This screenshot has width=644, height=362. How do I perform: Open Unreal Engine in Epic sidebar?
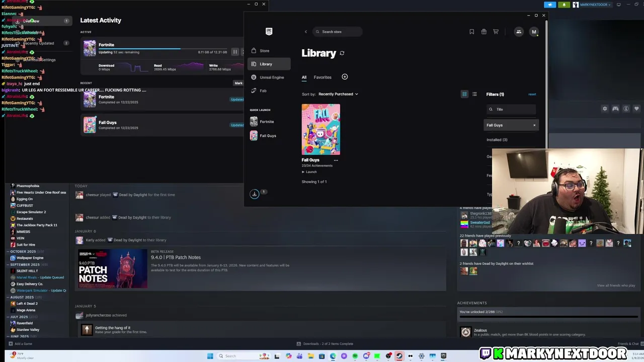pyautogui.click(x=269, y=77)
